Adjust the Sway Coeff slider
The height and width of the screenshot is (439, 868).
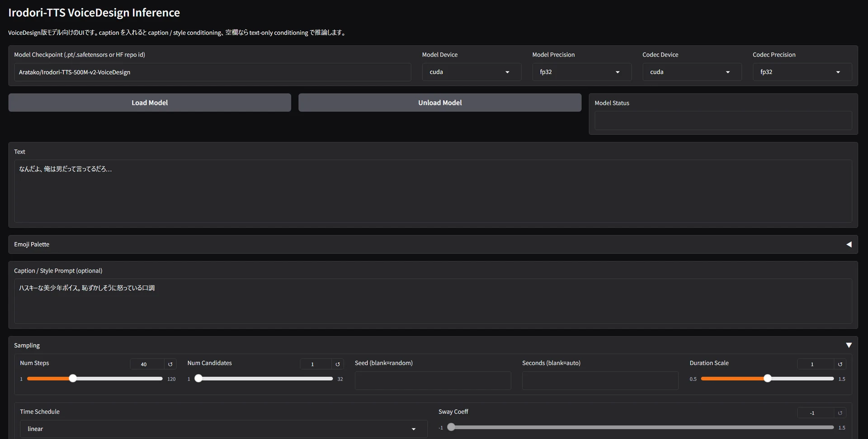641,427
